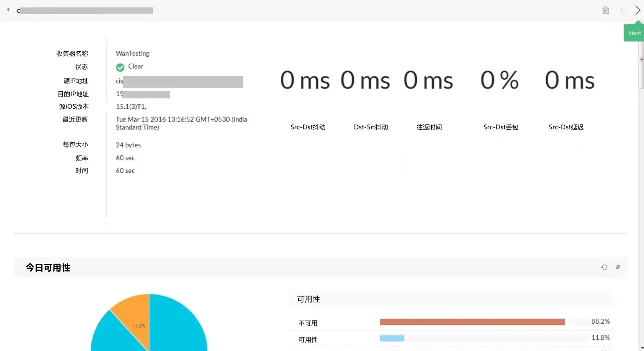
Task: Click the 时间 field label
Action: coord(82,171)
